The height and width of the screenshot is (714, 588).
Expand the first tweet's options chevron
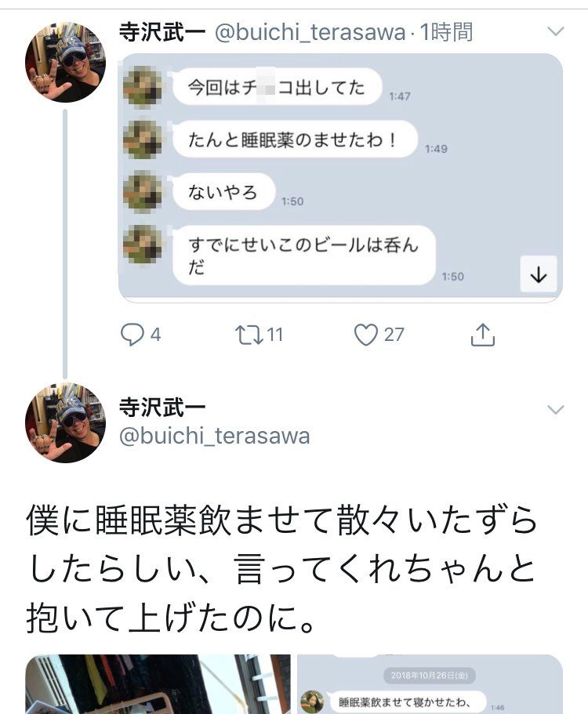click(555, 32)
